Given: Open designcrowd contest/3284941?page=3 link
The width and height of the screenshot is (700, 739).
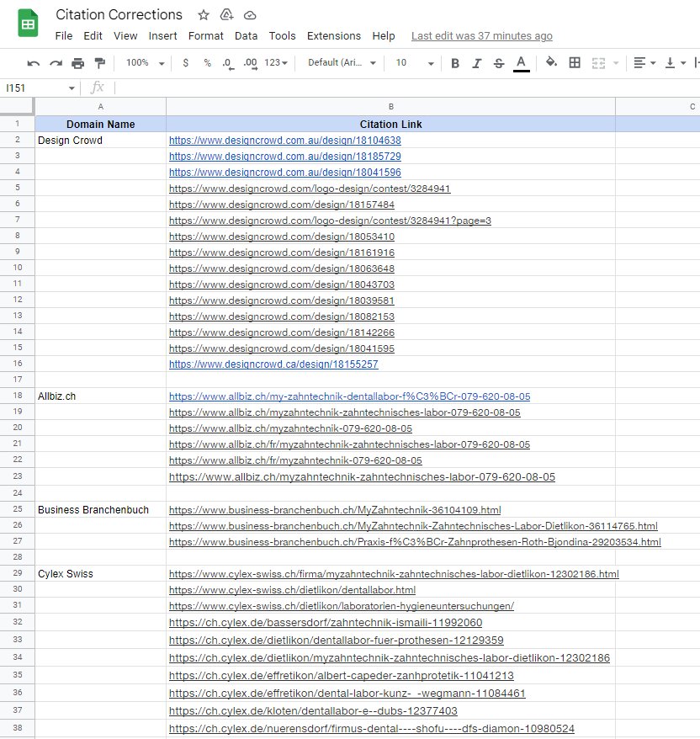Looking at the screenshot, I should click(330, 221).
